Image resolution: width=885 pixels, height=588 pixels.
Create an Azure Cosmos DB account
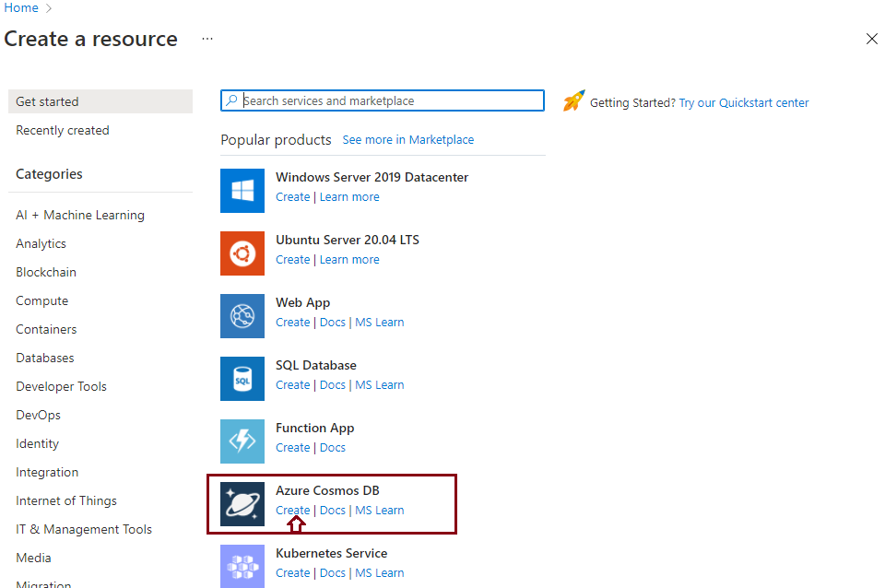293,511
